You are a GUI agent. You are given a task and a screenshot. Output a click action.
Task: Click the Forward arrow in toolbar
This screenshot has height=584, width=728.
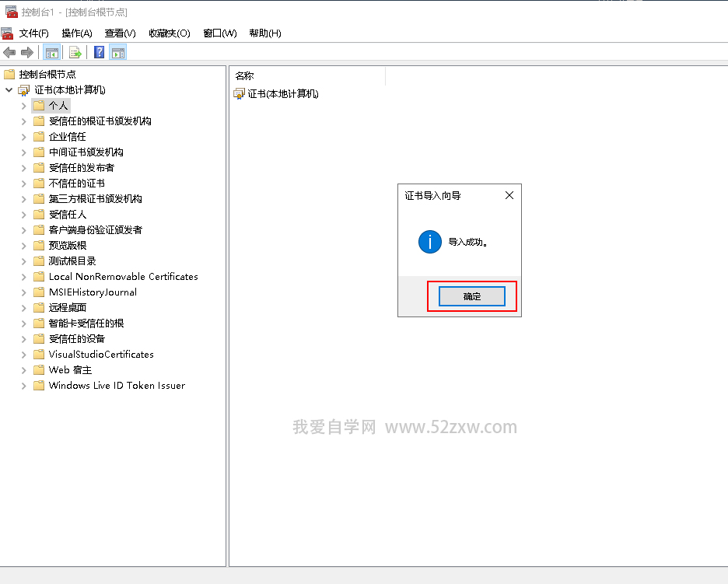(x=27, y=52)
